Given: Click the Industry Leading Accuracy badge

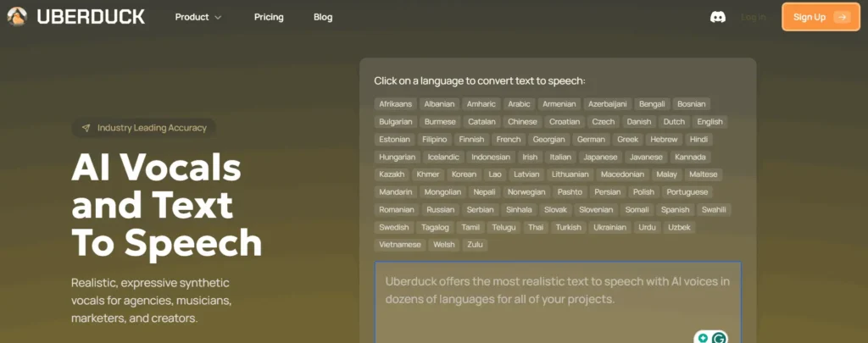Looking at the screenshot, I should pyautogui.click(x=144, y=128).
